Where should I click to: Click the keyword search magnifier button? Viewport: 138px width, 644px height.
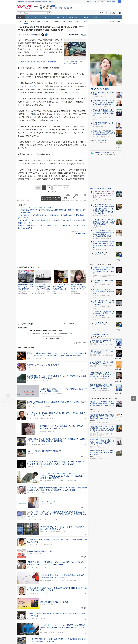49,13
